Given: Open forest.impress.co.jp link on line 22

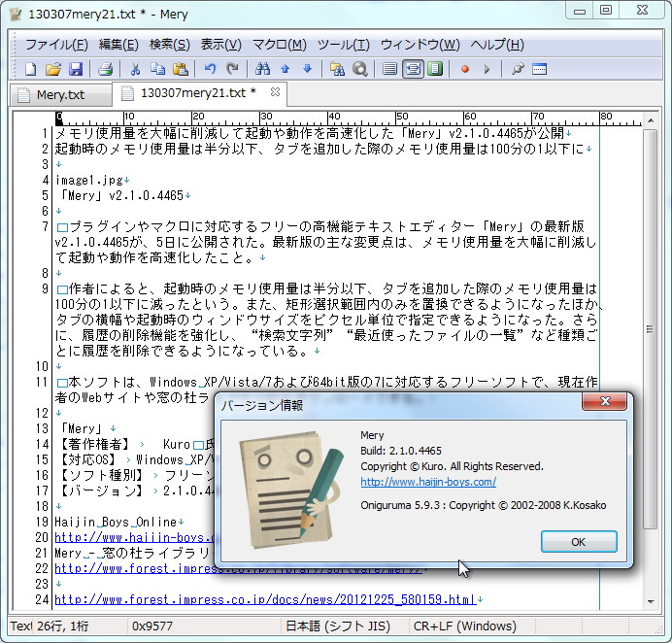Looking at the screenshot, I should tap(238, 568).
